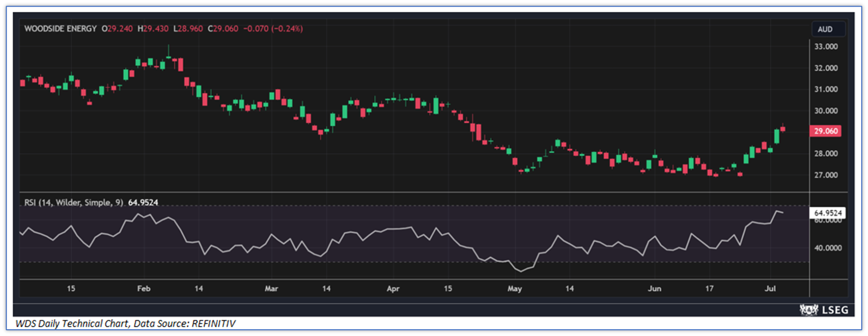Viewport: 868px width, 336px height.
Task: Click the WDS Daily Technical Chart caption
Action: (125, 324)
